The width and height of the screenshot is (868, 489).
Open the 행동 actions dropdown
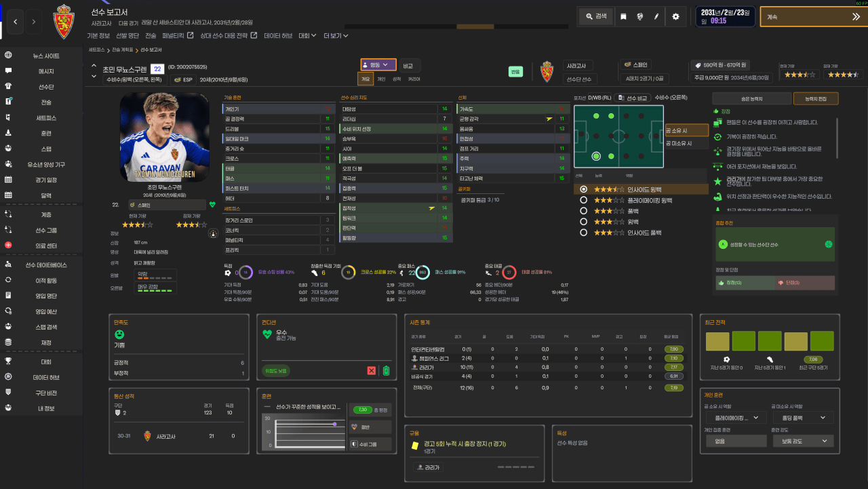point(378,65)
